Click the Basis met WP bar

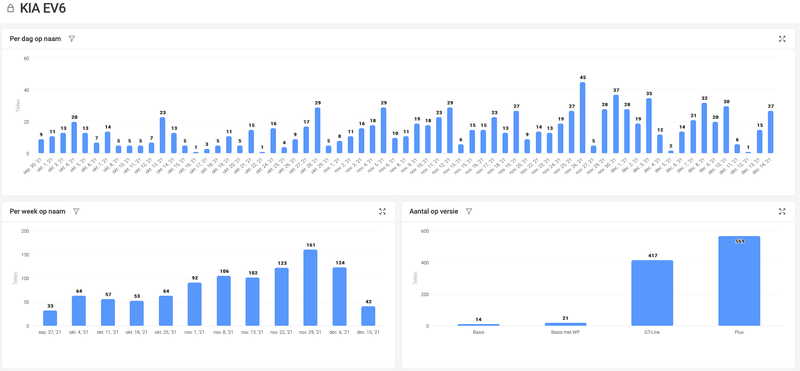point(565,324)
